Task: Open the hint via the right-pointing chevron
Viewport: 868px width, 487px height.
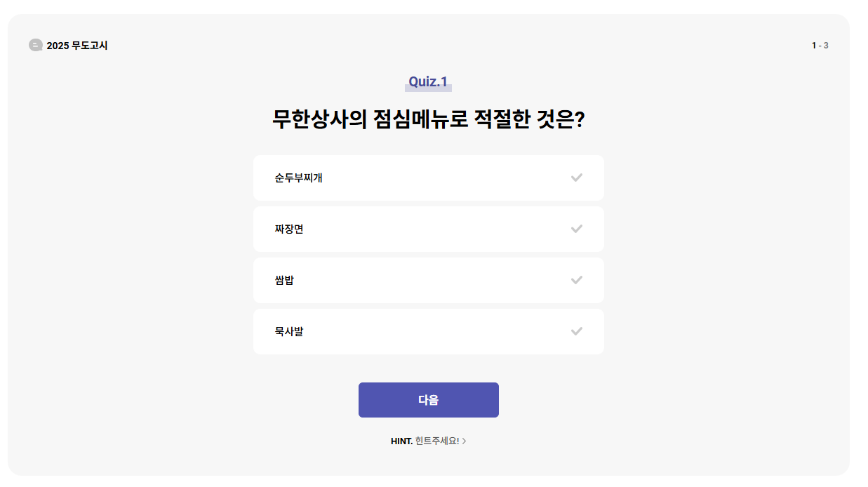Action: [465, 442]
